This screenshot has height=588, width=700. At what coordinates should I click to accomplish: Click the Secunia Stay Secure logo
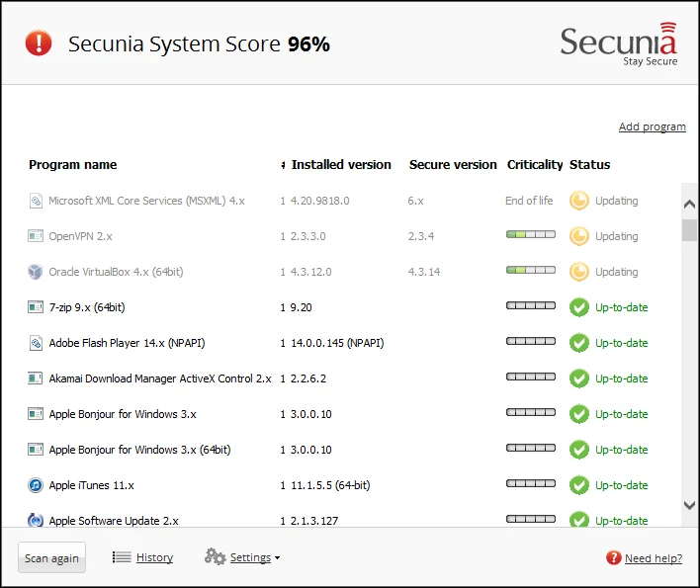coord(619,44)
